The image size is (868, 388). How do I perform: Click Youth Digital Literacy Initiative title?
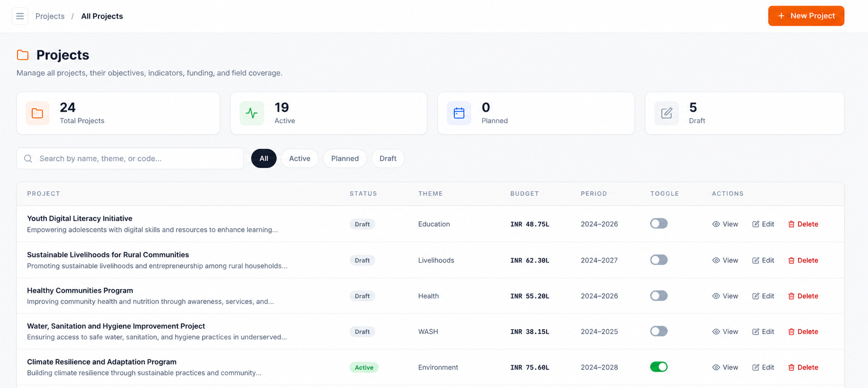click(x=80, y=219)
